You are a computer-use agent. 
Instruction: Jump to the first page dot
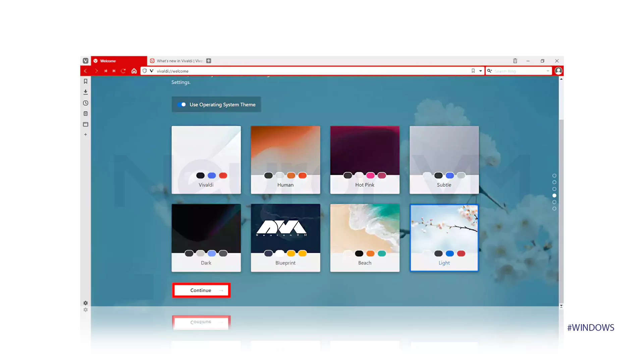[554, 176]
